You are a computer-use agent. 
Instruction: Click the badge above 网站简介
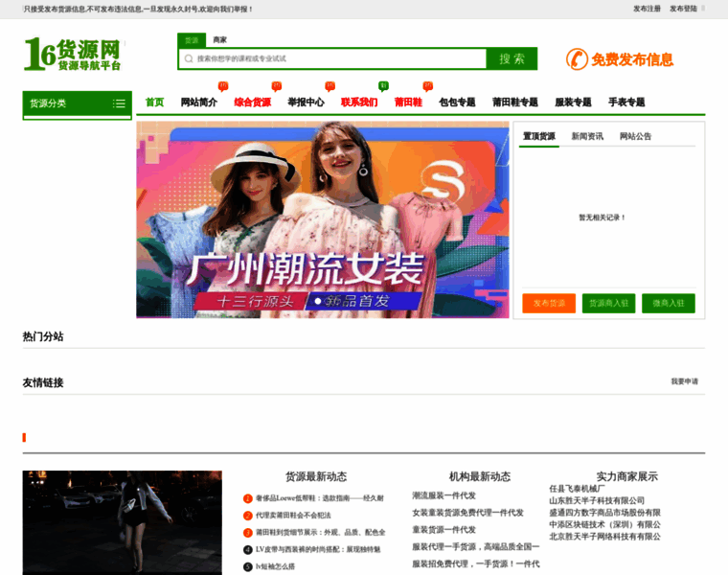tap(223, 86)
